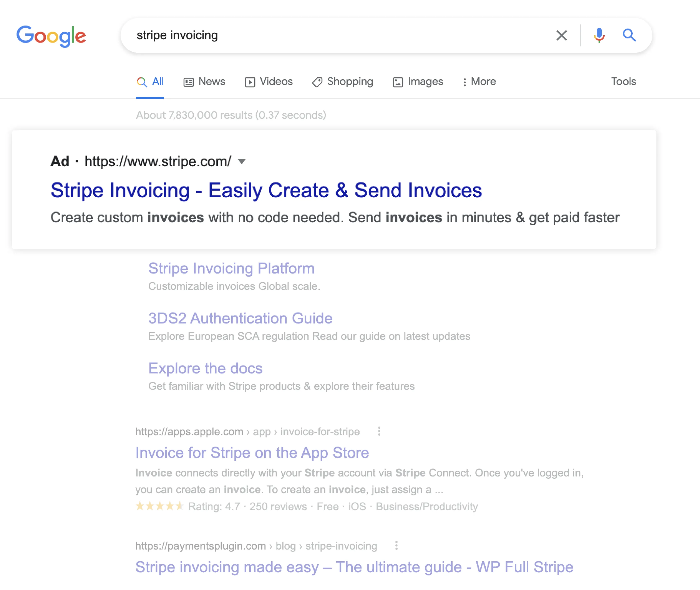Open the Tools filter options
The width and height of the screenshot is (700, 590).
[623, 82]
